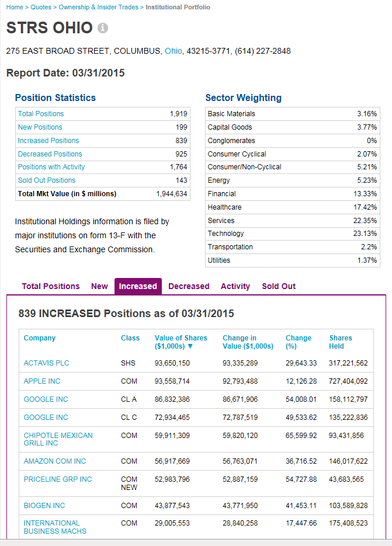
Task: Click the BIOGEN INC company link
Action: 44,506
